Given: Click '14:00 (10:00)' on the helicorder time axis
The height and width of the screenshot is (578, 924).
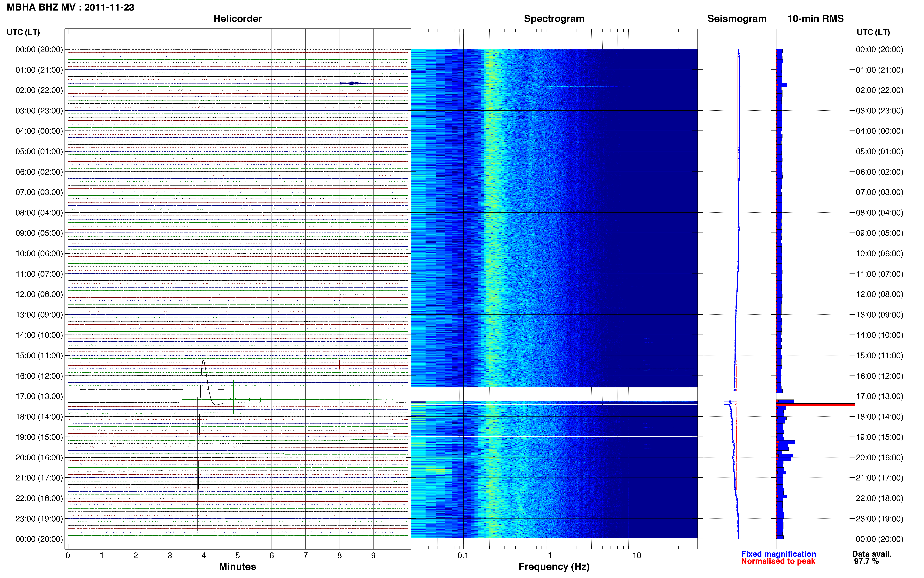Looking at the screenshot, I should click(x=39, y=335).
